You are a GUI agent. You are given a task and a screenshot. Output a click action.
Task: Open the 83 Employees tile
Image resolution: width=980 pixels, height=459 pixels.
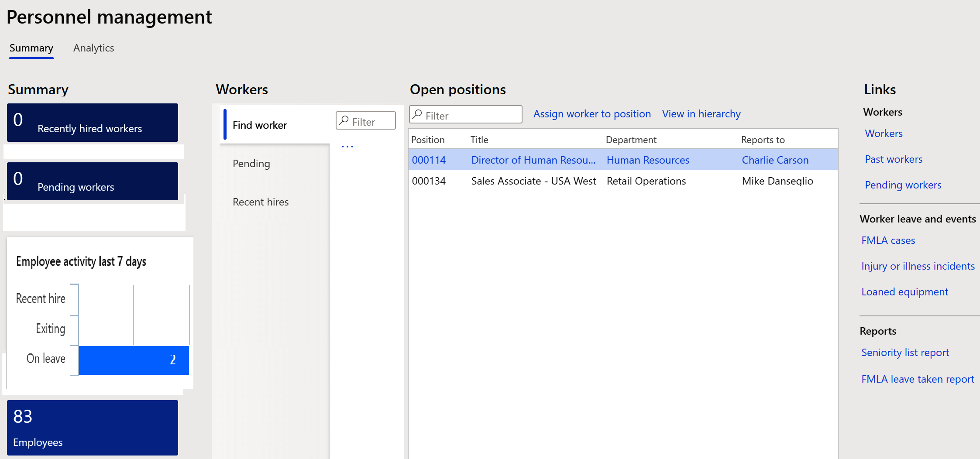93,428
